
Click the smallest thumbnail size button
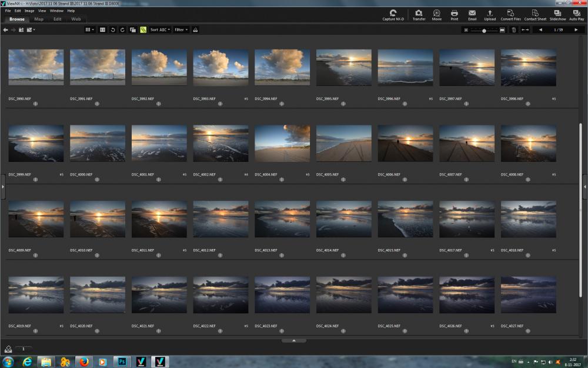(466, 30)
